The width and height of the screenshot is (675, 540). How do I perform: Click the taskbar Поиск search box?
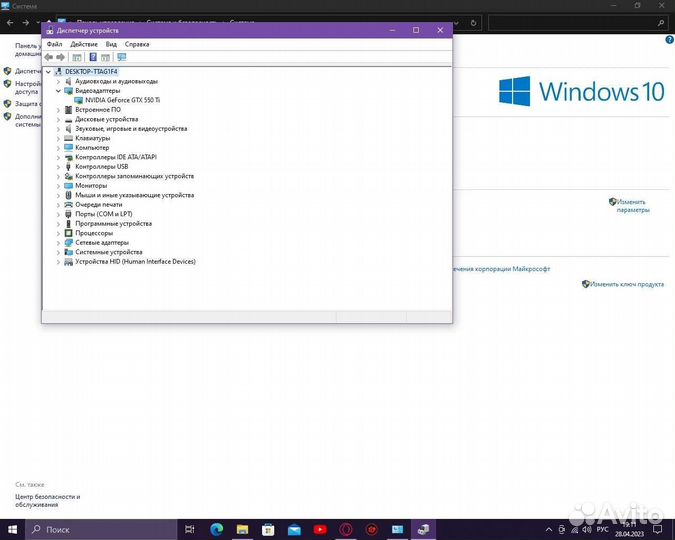click(x=101, y=529)
